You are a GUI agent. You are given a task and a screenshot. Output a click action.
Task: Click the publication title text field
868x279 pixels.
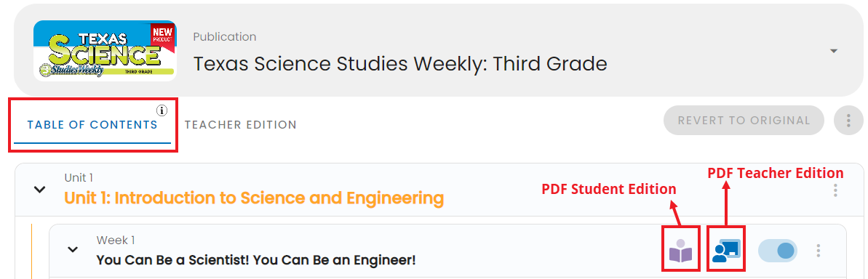399,64
